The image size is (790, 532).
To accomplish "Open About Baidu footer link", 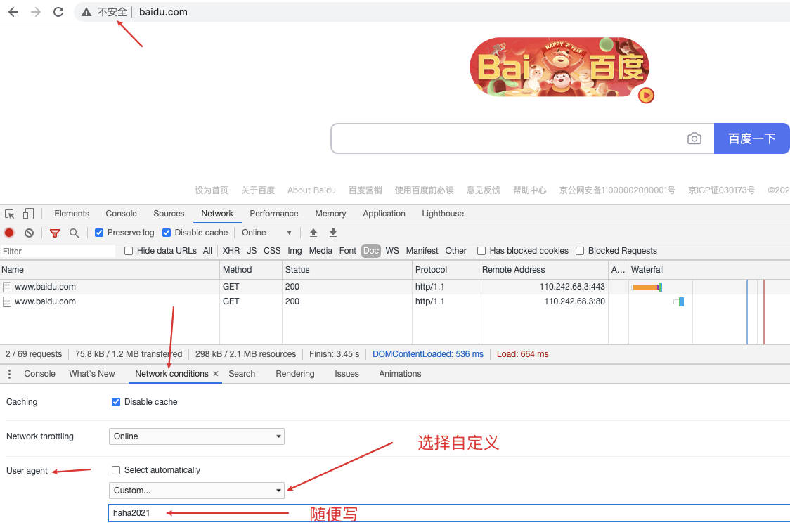I will point(311,190).
